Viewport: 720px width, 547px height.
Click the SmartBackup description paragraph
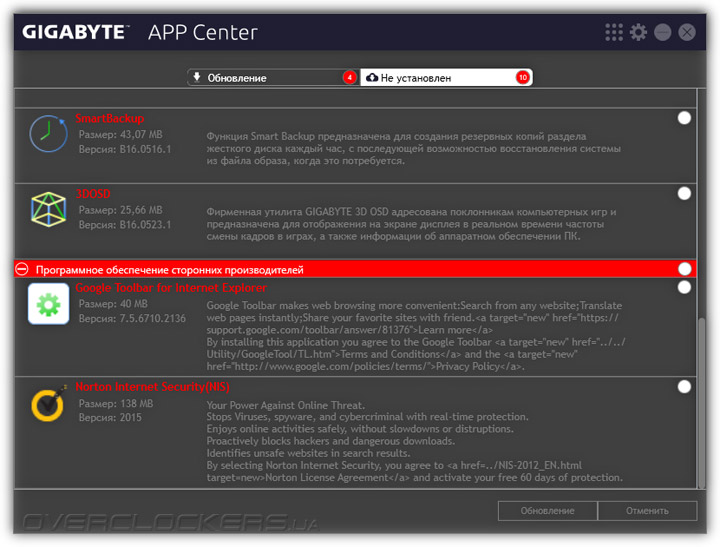point(413,148)
